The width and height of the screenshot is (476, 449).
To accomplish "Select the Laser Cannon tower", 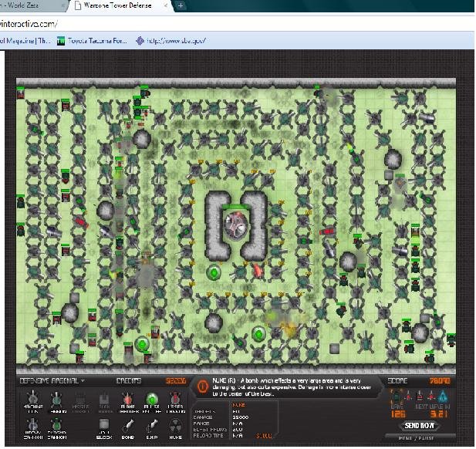I will (175, 402).
